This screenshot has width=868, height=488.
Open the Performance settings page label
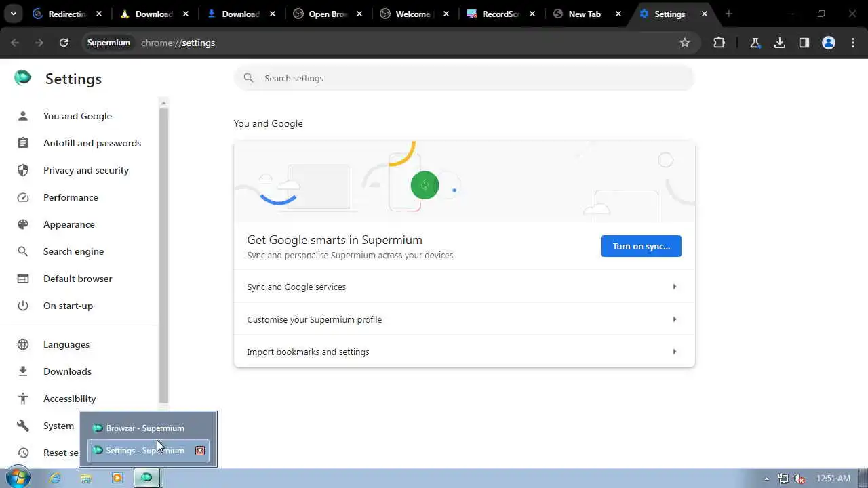(x=71, y=197)
